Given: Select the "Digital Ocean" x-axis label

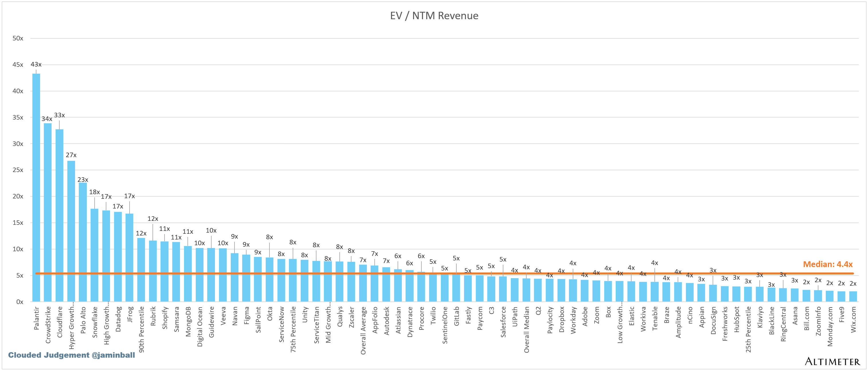Looking at the screenshot, I should click(200, 326).
